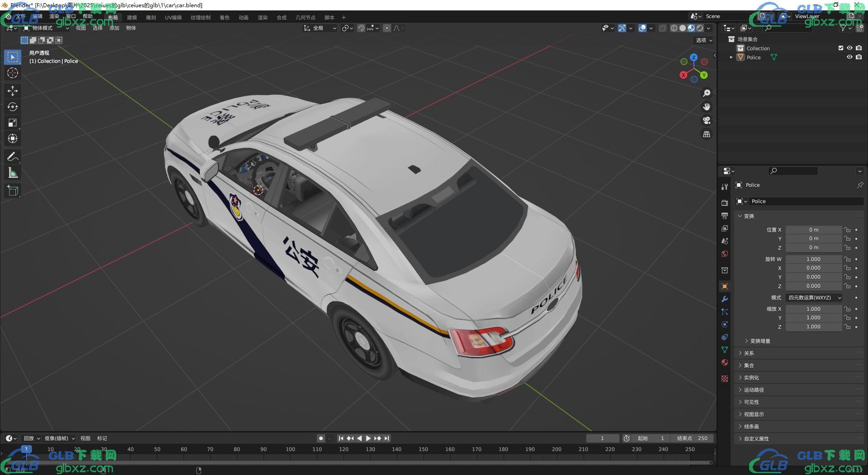Open the 窗口 menu
The width and height of the screenshot is (868, 475).
[71, 16]
